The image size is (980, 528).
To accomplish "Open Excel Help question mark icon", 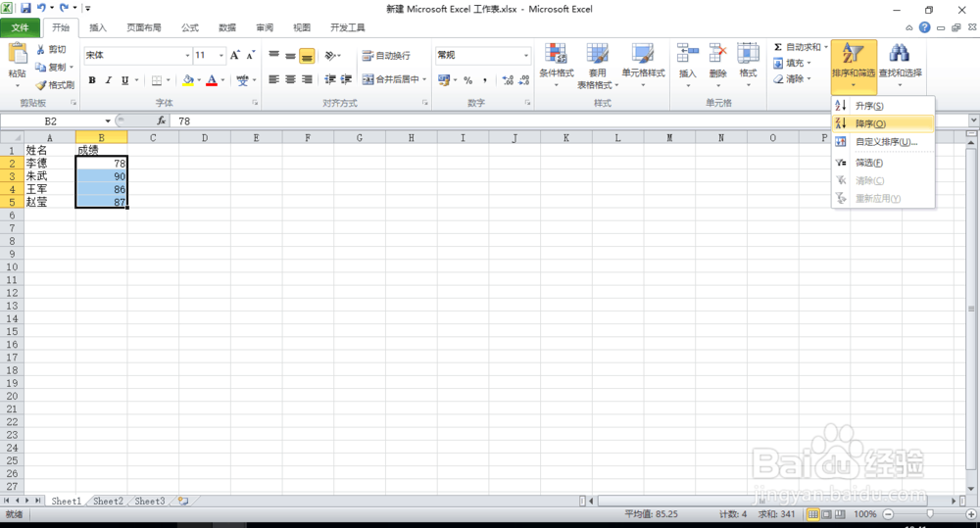I will [x=925, y=27].
